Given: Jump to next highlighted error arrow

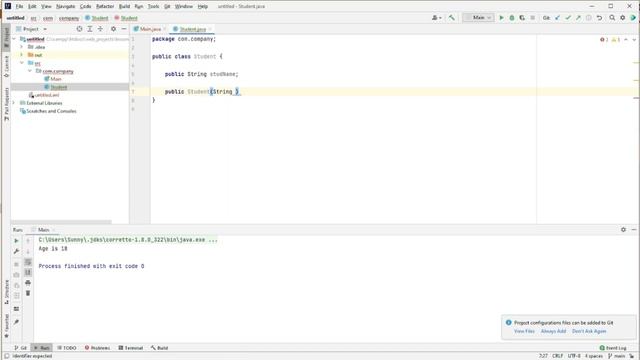Looking at the screenshot, I should point(634,40).
